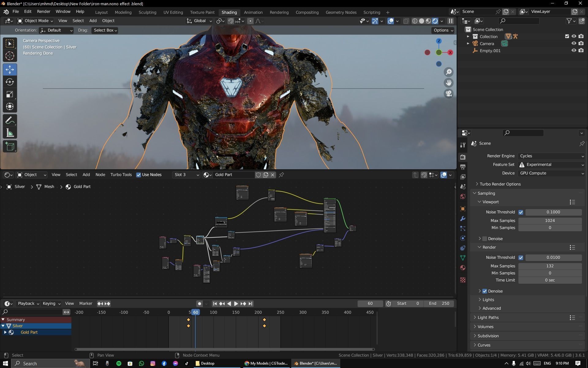
Task: Open the Render menu
Action: 43,12
